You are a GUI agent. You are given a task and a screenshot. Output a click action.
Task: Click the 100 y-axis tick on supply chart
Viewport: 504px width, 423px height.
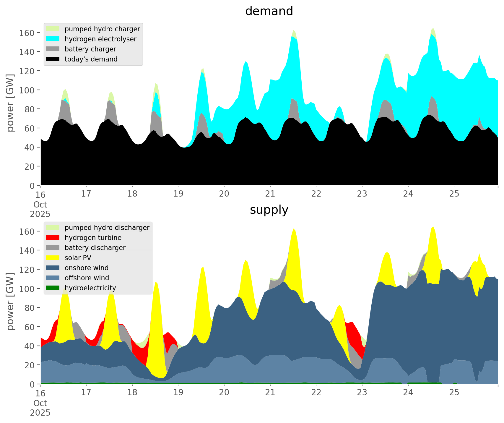pos(27,289)
